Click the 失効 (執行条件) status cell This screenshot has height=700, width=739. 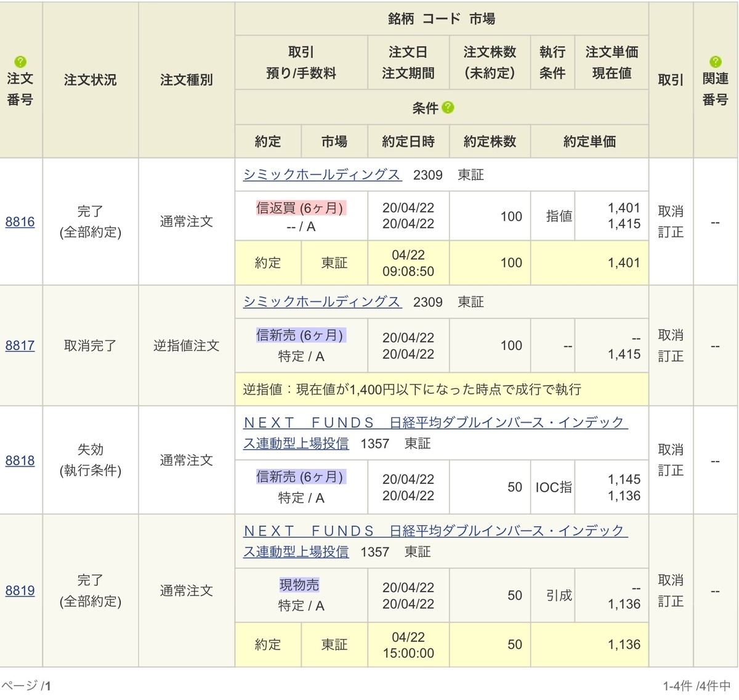[x=91, y=460]
